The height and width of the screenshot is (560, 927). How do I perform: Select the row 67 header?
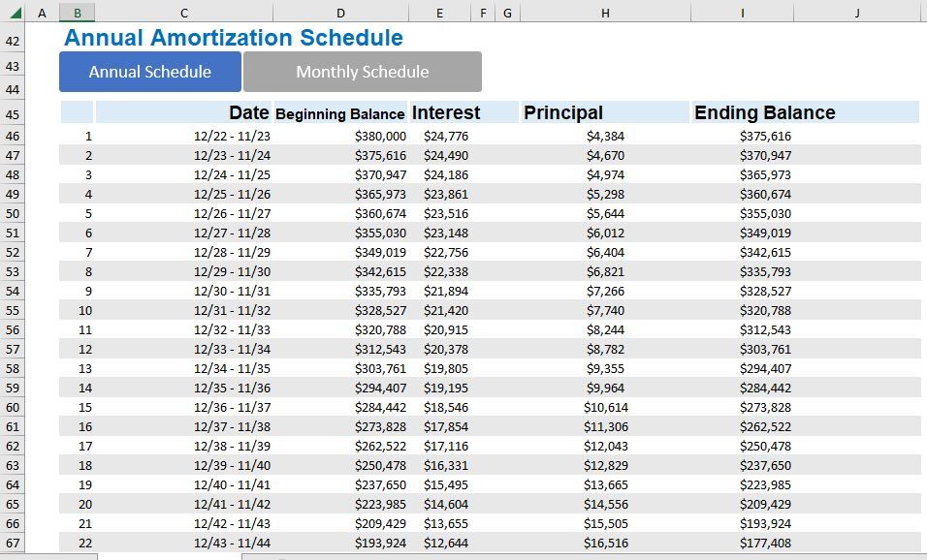click(13, 544)
